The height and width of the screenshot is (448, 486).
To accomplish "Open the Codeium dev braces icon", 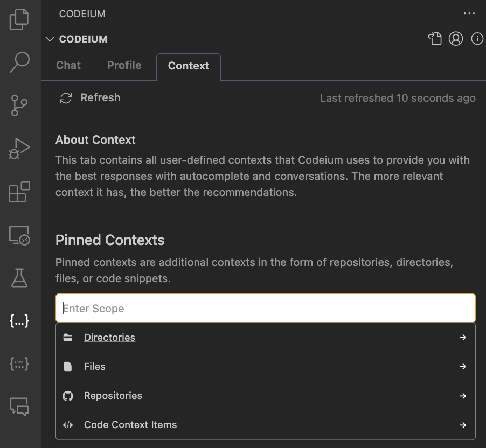I will 19,363.
